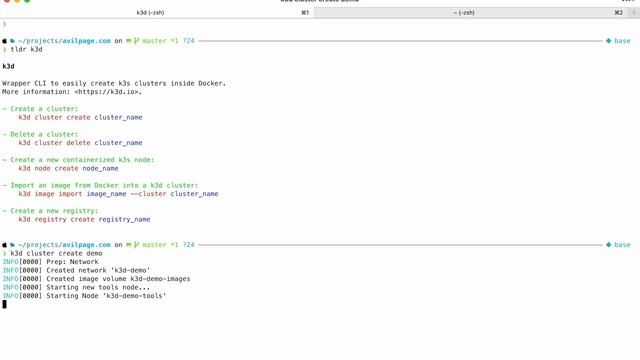Click the 'tldr k3d' command line
Screen dimensions: 640x360
click(26, 49)
